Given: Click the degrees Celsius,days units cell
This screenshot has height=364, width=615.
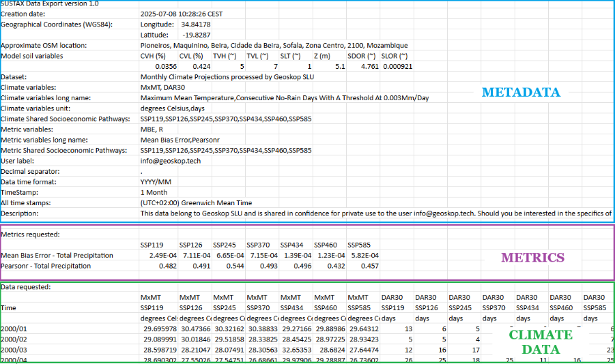Looking at the screenshot, I should tap(172, 108).
